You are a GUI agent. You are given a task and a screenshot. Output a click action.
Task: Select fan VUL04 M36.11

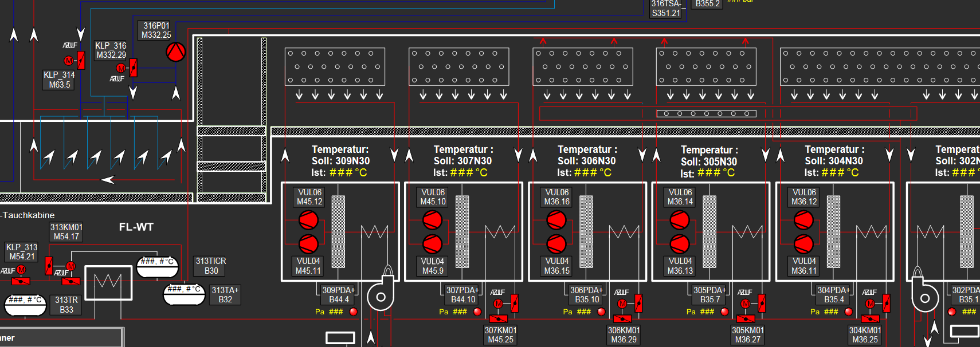(803, 244)
